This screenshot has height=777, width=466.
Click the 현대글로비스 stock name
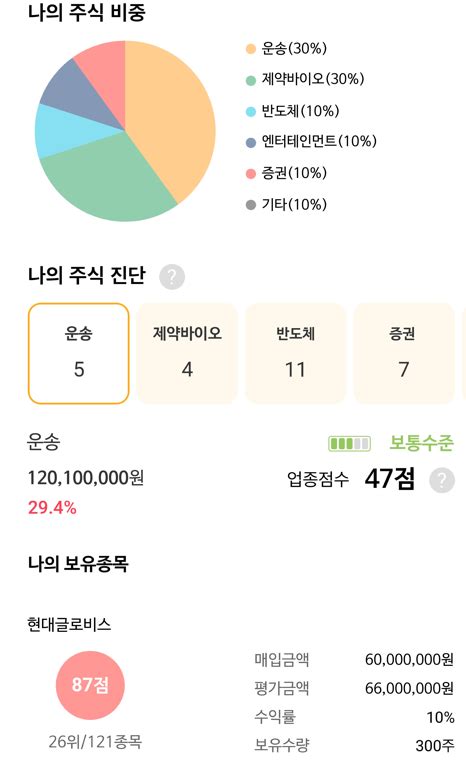click(69, 624)
